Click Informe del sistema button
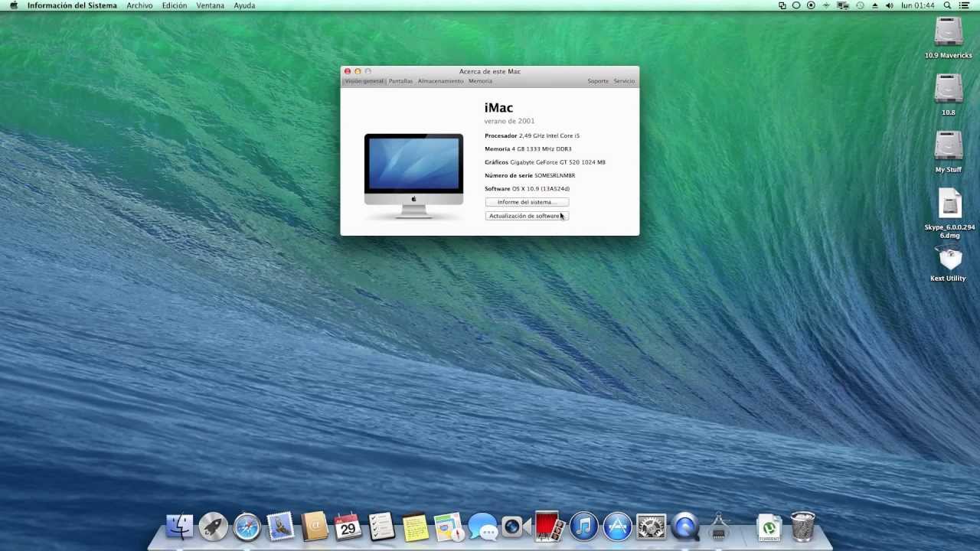 (527, 202)
